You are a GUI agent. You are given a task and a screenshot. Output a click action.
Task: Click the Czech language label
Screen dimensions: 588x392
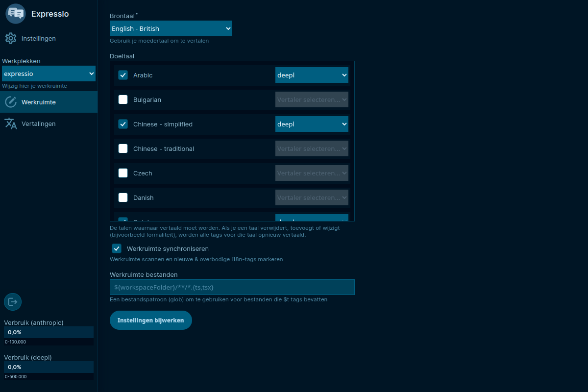click(143, 173)
